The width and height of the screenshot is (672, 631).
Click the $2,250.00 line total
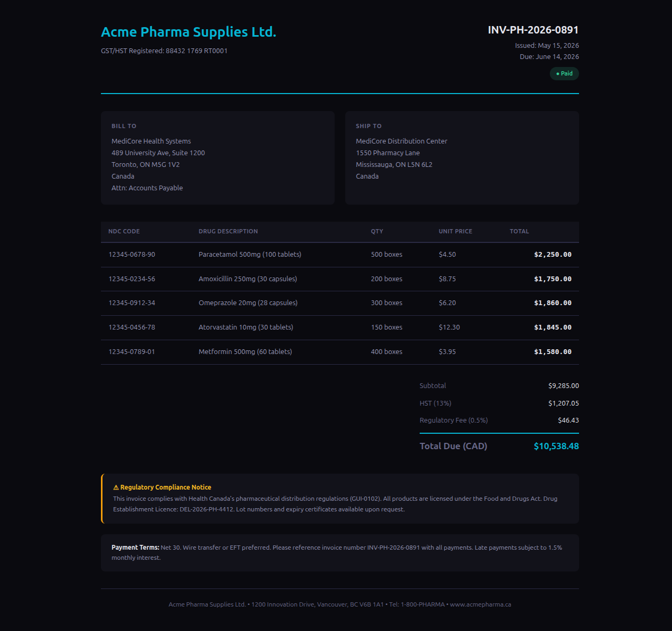tap(553, 255)
